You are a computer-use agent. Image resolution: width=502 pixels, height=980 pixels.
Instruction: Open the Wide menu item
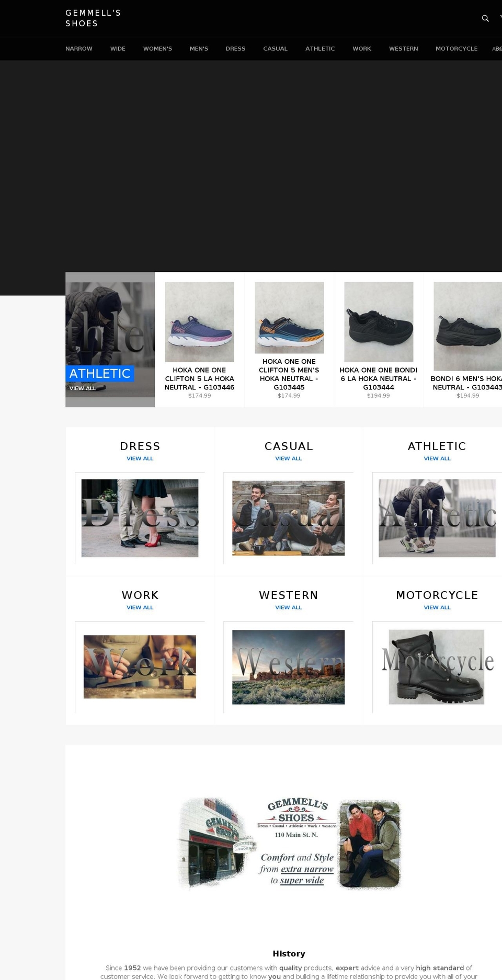click(x=118, y=49)
